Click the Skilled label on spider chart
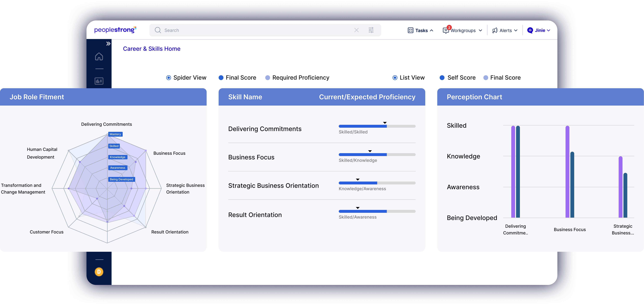644x305 pixels. coord(114,146)
